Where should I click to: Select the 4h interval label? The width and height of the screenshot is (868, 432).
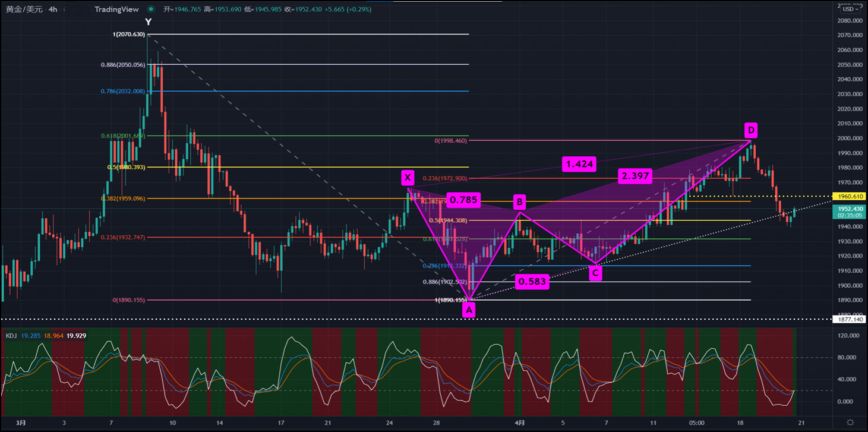coord(53,10)
